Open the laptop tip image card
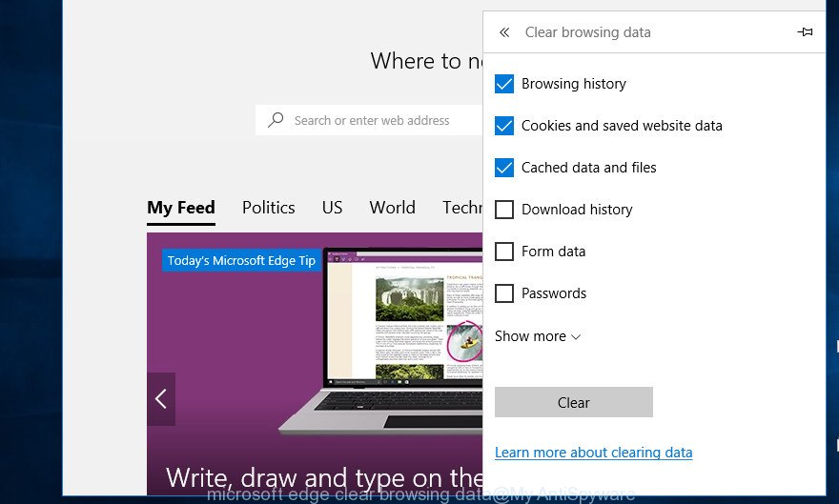Image resolution: width=839 pixels, height=504 pixels. click(x=315, y=363)
